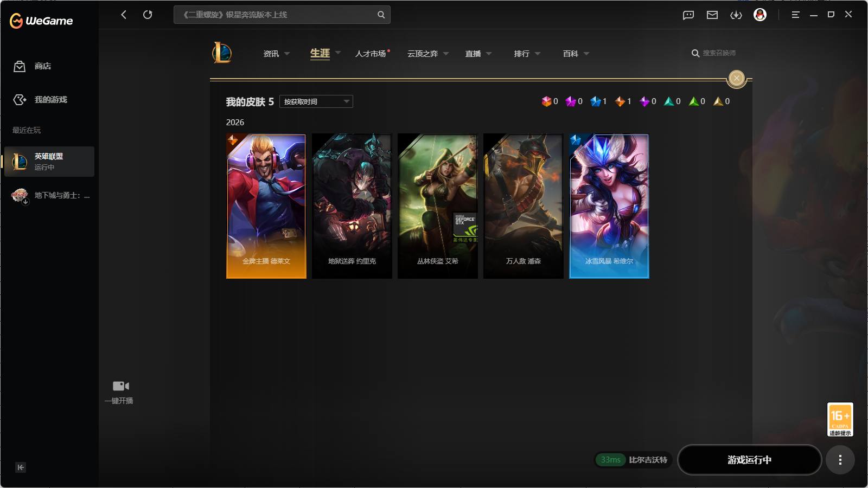Viewport: 868px width, 488px height.
Task: Select 地下城与勇士 in the recent games list
Action: (x=49, y=195)
